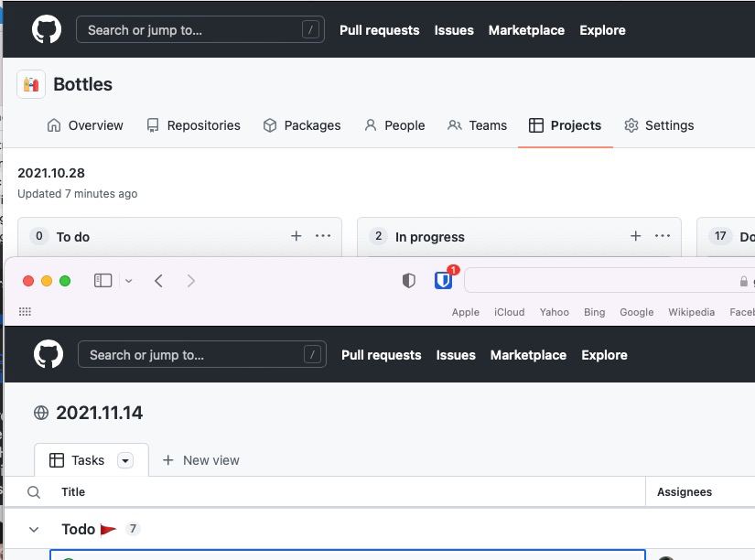Image resolution: width=755 pixels, height=560 pixels.
Task: Open Yahoo bookmark
Action: [555, 312]
